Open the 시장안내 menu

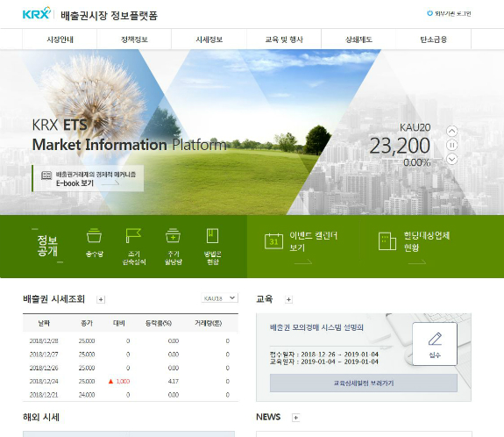(60, 39)
